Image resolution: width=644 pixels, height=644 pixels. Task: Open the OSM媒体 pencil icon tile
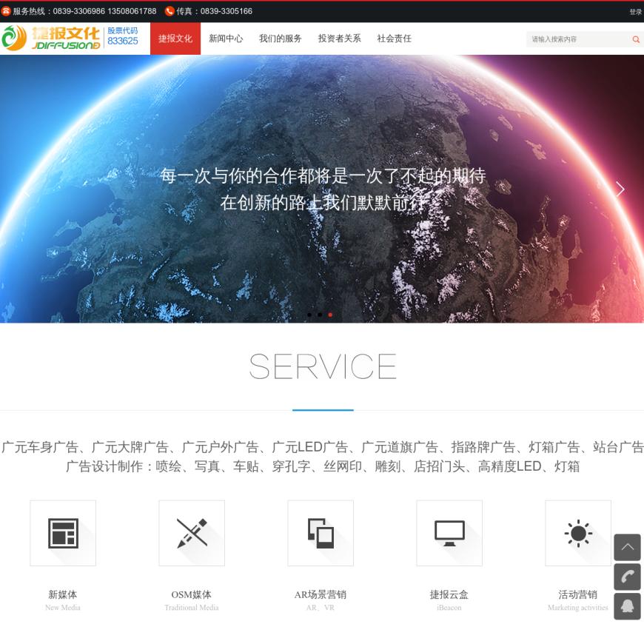[192, 533]
